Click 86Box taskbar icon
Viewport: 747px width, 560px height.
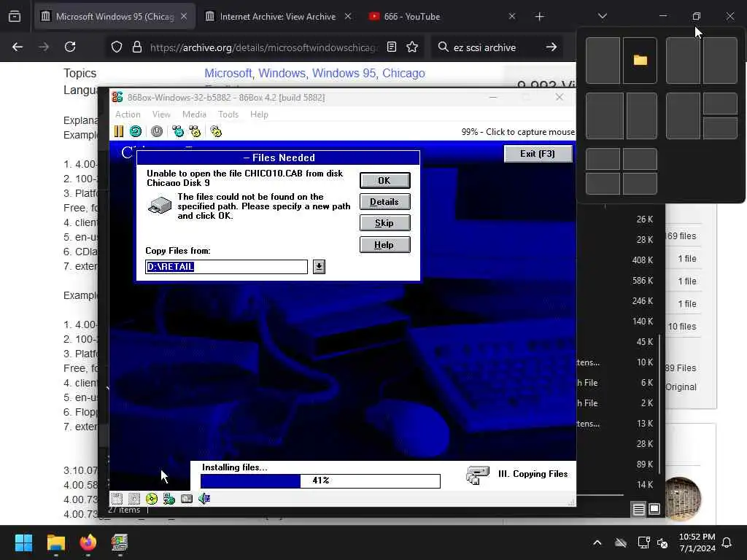[120, 542]
